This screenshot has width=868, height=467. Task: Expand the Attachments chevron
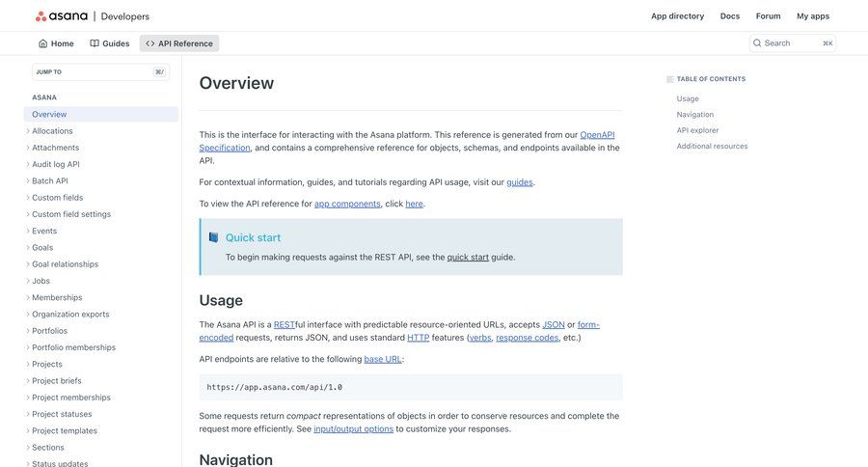click(28, 148)
